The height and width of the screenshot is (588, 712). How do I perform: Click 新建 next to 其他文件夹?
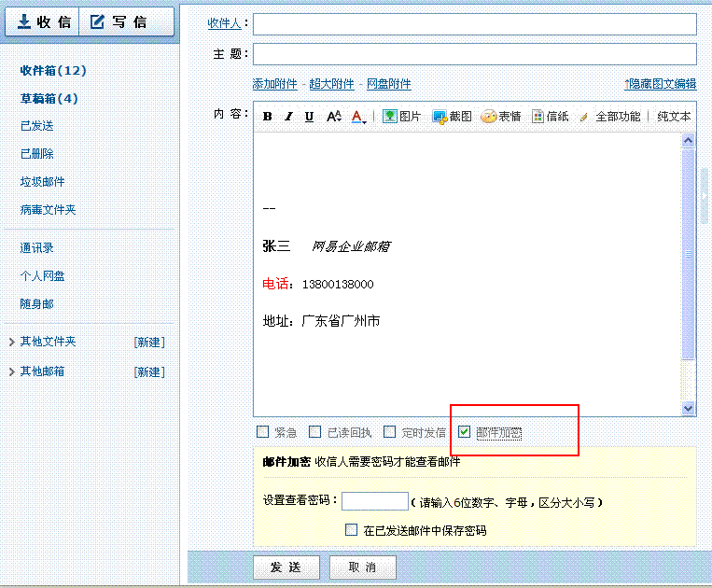pos(149,343)
